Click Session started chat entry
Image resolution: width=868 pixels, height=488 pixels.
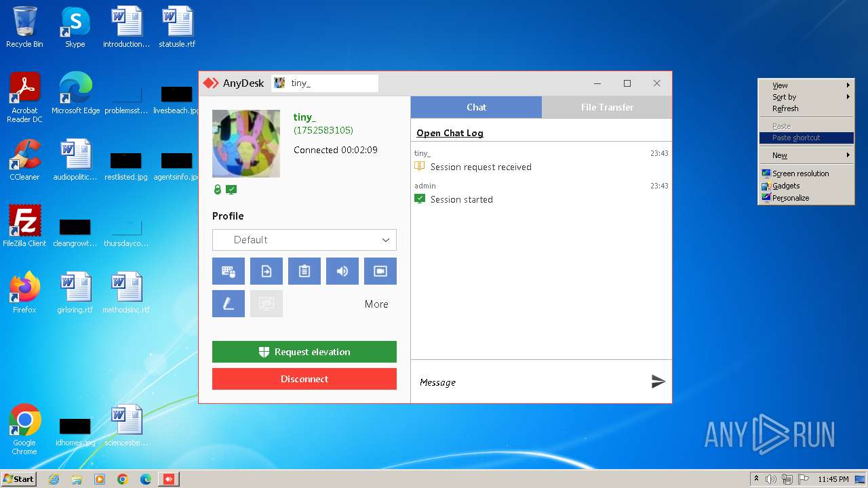(x=461, y=199)
